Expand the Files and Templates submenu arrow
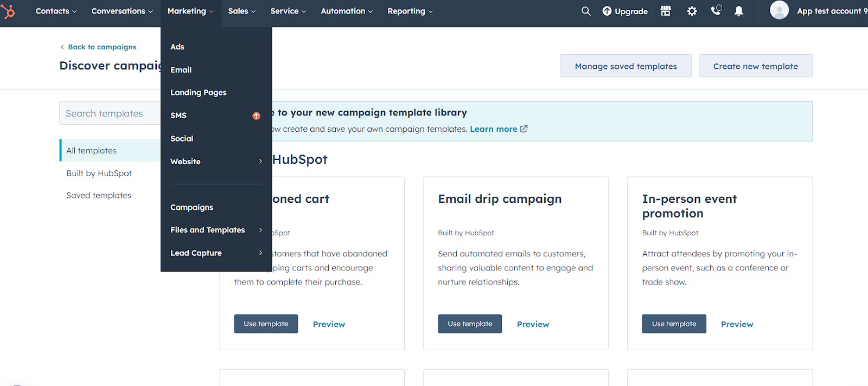 click(x=260, y=230)
